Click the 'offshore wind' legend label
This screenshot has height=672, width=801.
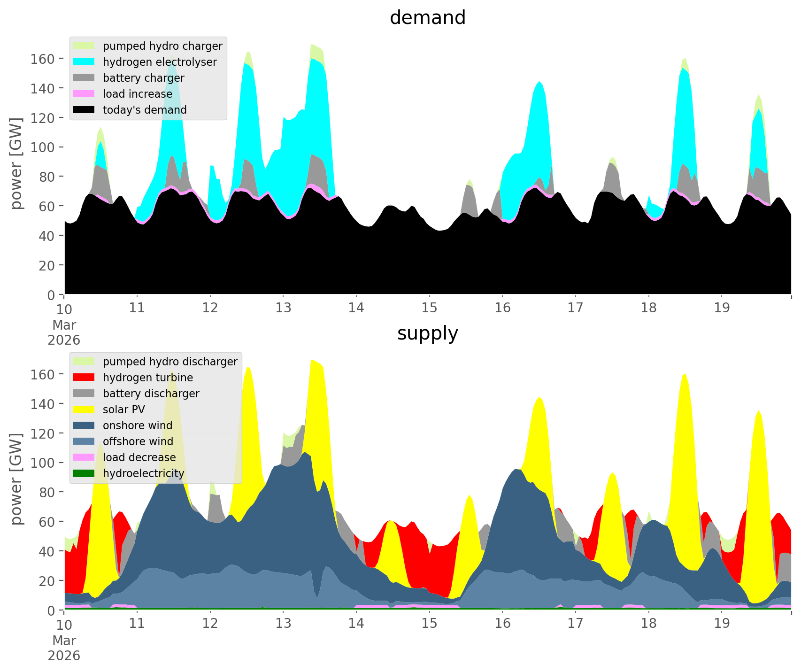coord(138,441)
